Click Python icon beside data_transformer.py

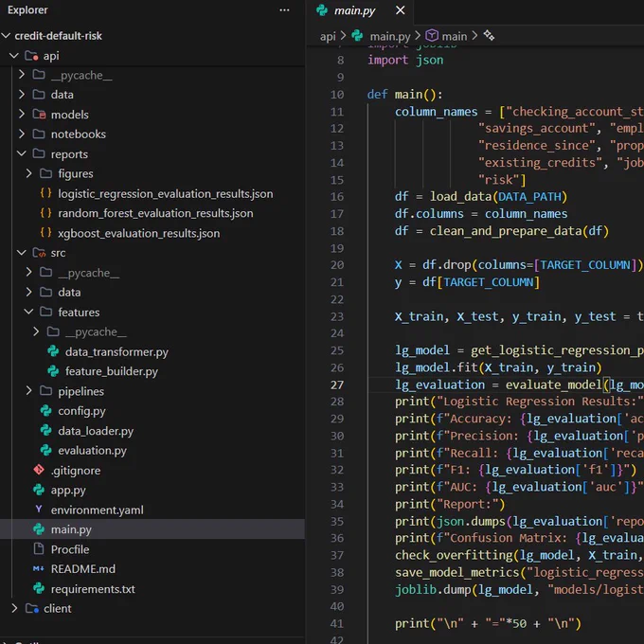[x=53, y=351]
